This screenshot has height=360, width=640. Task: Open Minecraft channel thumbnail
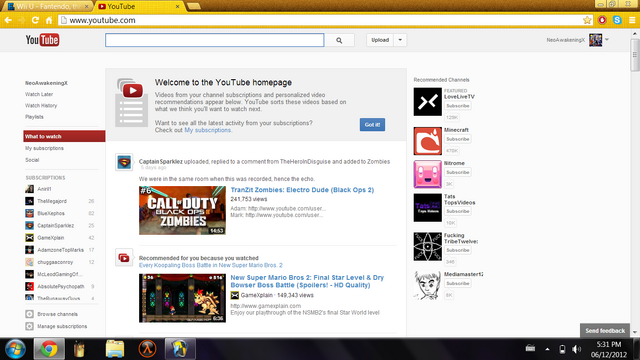tap(427, 141)
